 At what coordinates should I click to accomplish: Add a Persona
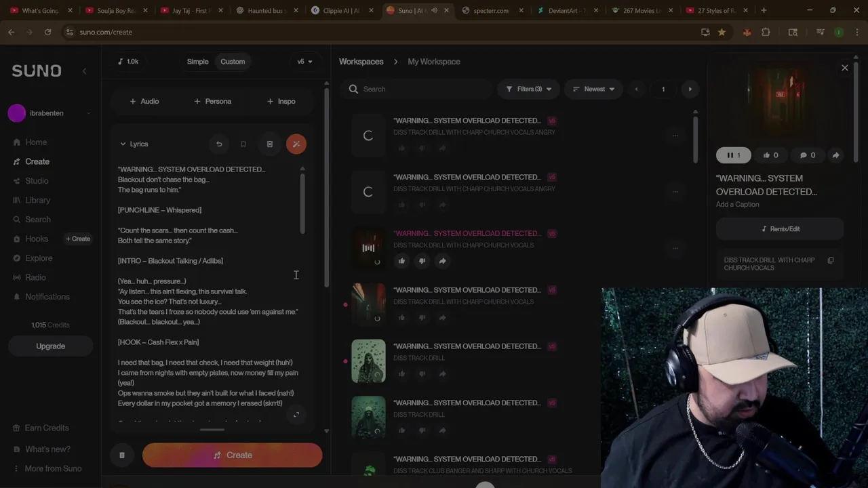[212, 101]
